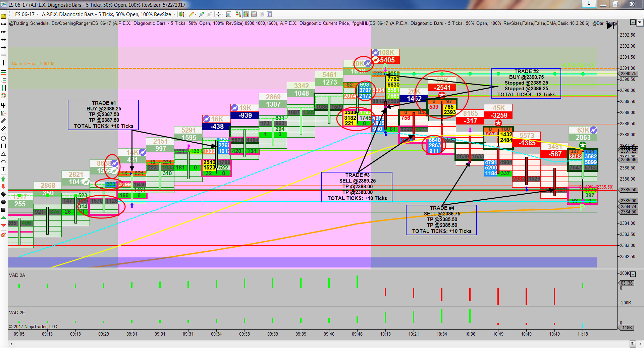The image size is (644, 348).
Task: Choose the rectangle drawing tool
Action: pyautogui.click(x=3, y=146)
